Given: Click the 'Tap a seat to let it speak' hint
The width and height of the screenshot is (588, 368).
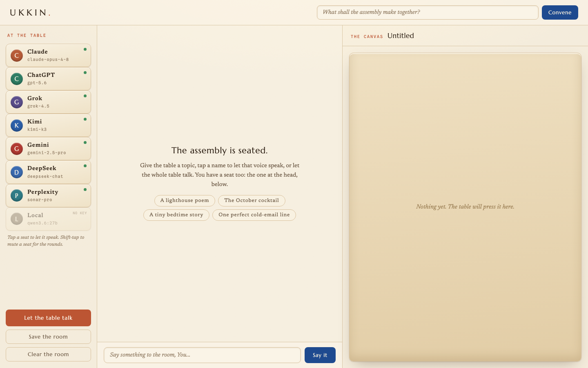Looking at the screenshot, I should 46,241.
